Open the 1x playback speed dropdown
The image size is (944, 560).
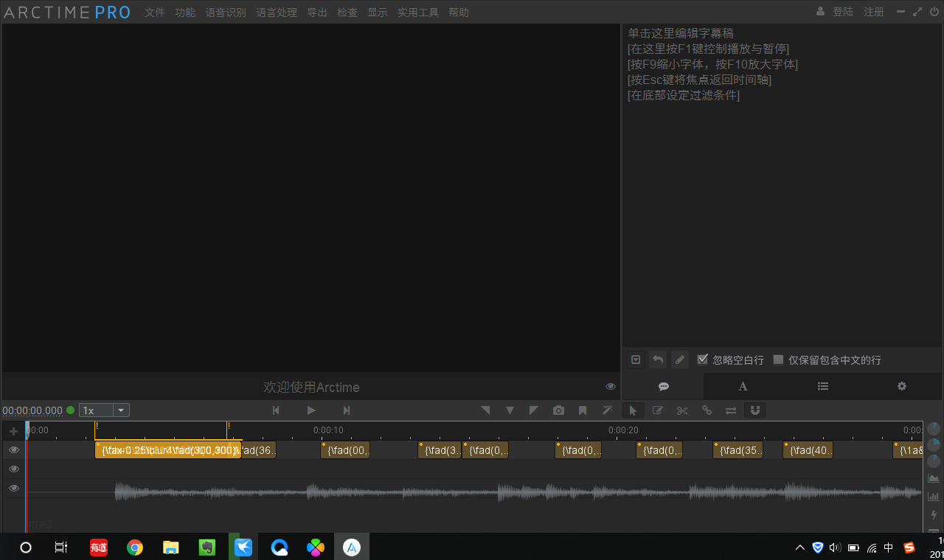click(x=105, y=410)
